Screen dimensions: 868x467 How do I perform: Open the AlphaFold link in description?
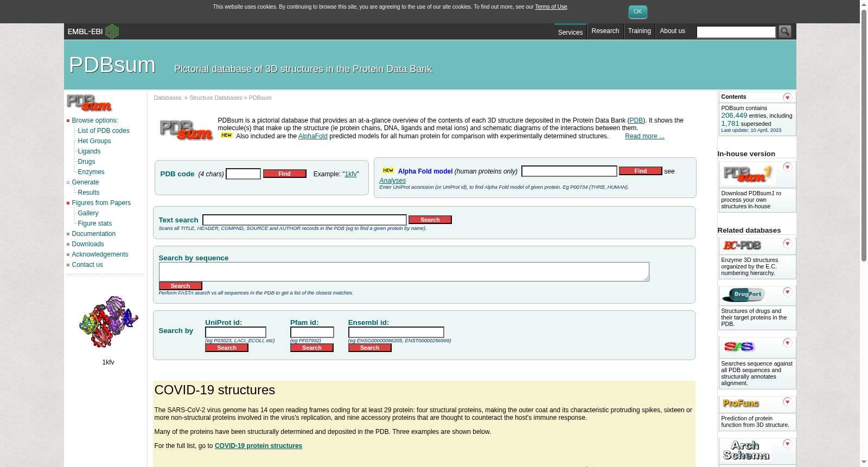click(x=313, y=136)
